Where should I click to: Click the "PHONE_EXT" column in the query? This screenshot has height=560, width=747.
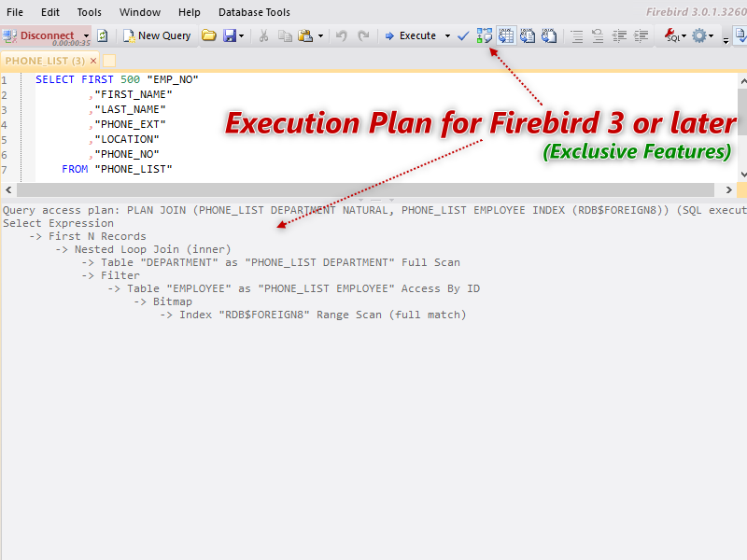pyautogui.click(x=130, y=124)
